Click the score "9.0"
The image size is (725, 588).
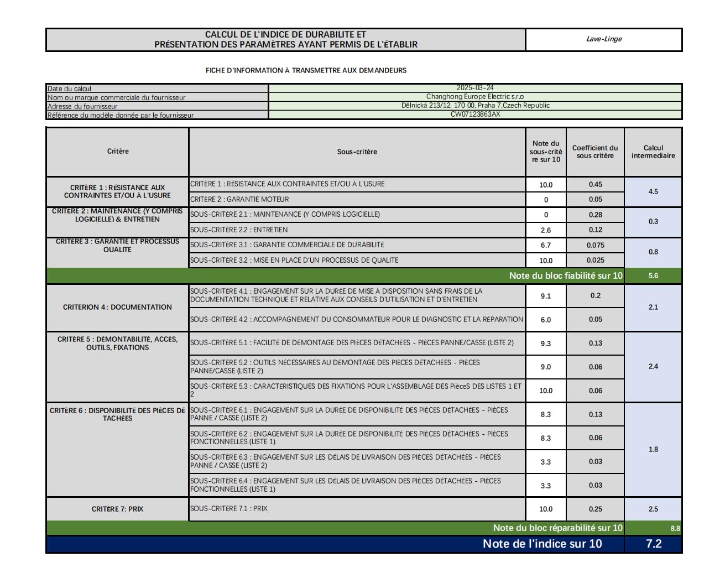(546, 367)
